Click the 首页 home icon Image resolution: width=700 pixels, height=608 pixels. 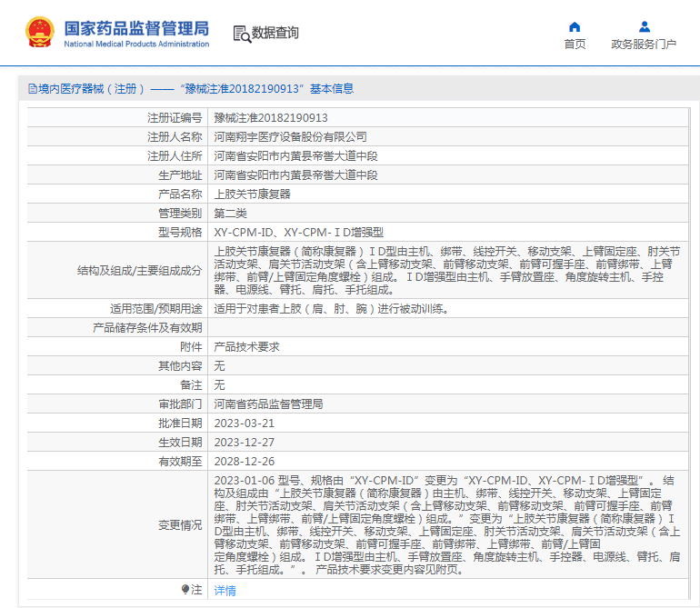coord(575,27)
